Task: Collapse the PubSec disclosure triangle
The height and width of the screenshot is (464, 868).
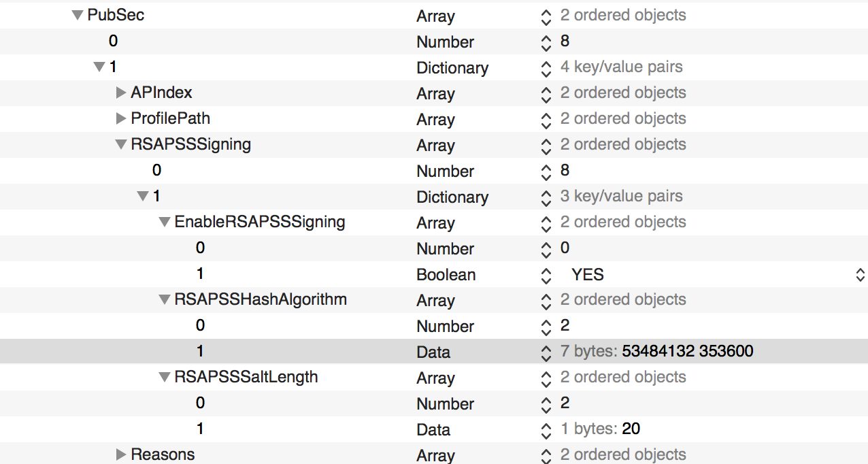Action: click(78, 16)
